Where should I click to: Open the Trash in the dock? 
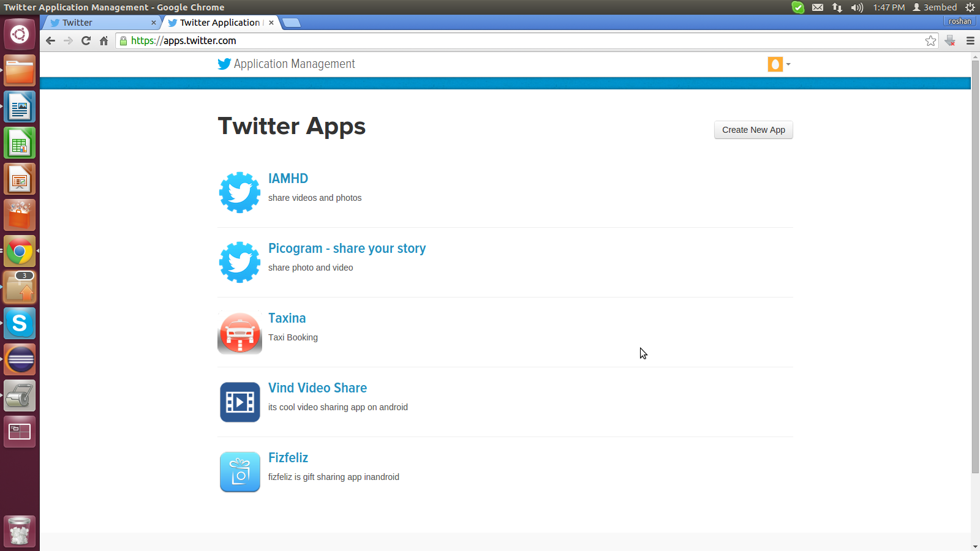tap(20, 531)
